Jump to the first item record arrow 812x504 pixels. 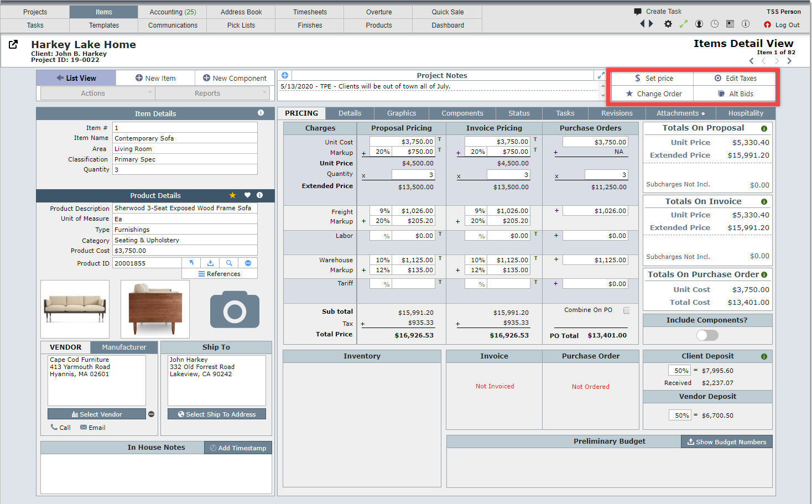751,61
